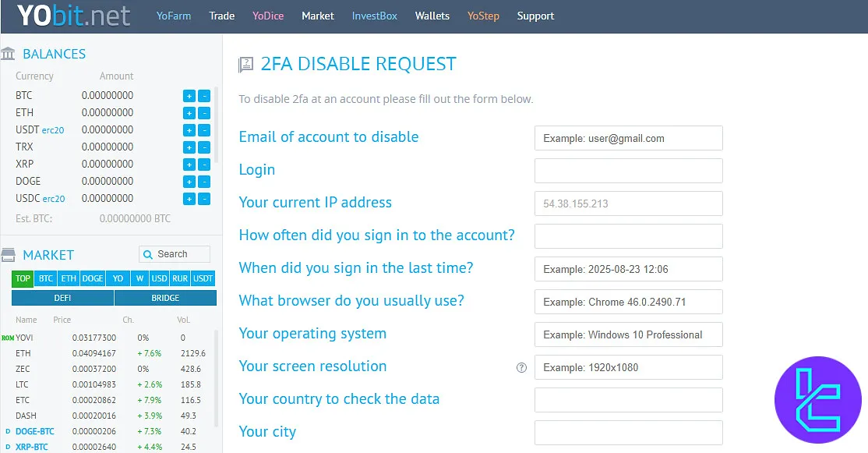Image resolution: width=868 pixels, height=453 pixels.
Task: Select the LTC market row
Action: click(108, 384)
